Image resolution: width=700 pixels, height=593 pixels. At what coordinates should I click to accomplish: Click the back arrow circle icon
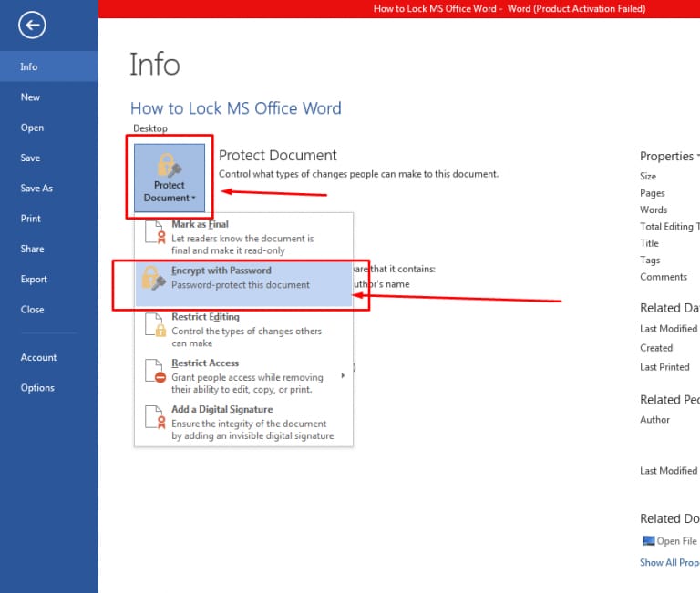(32, 26)
